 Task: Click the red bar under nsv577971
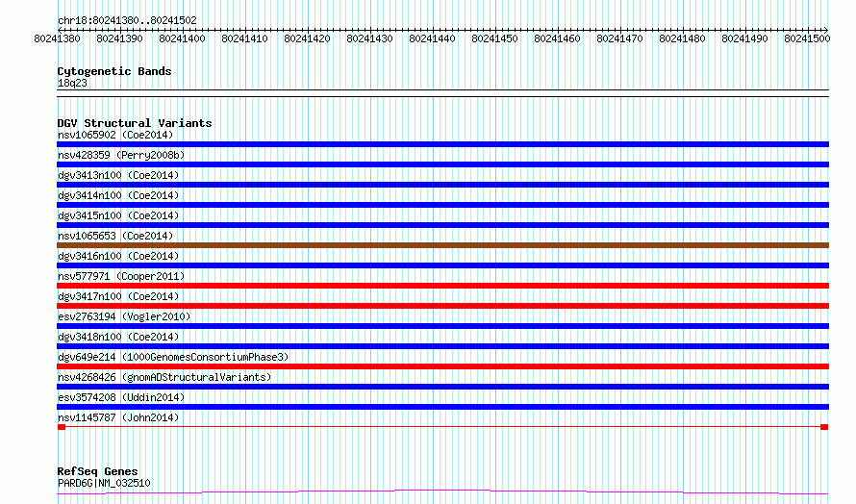pos(442,286)
